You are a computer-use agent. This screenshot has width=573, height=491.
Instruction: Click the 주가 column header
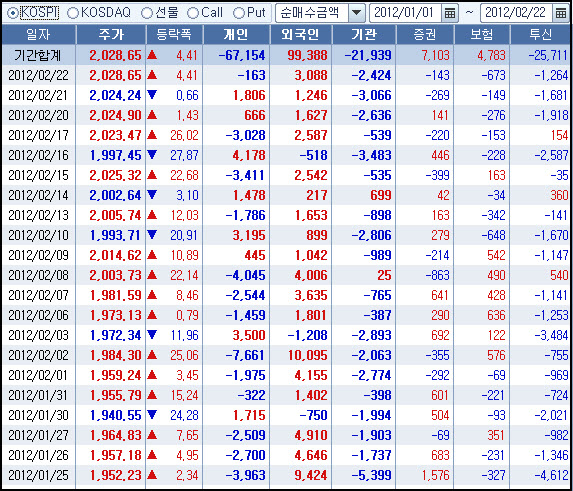tap(111, 35)
